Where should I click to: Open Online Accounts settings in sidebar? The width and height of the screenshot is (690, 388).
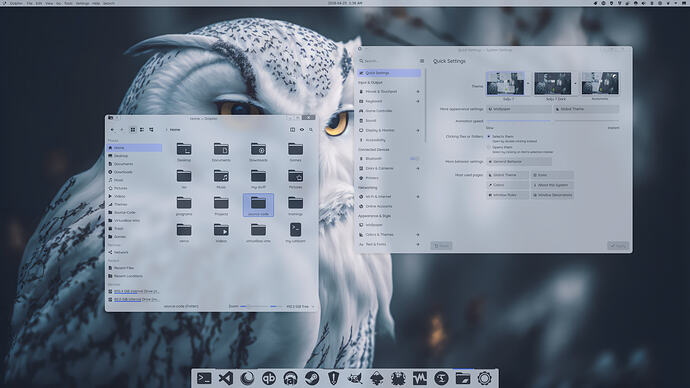click(389, 206)
